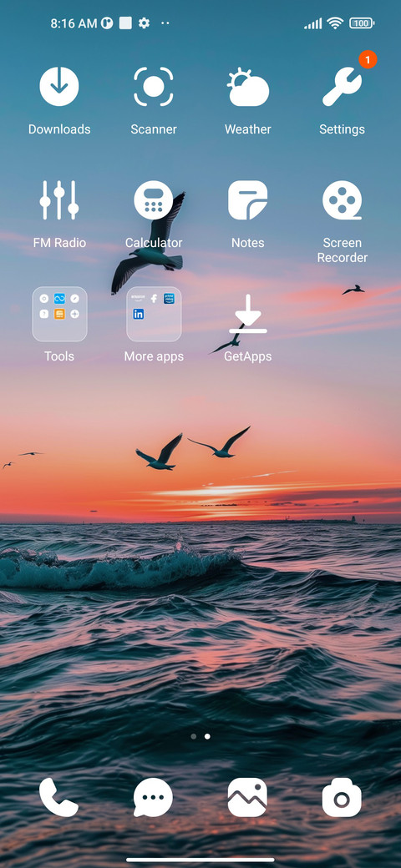Start the Screen Recorder app
The width and height of the screenshot is (401, 868).
pos(342,199)
